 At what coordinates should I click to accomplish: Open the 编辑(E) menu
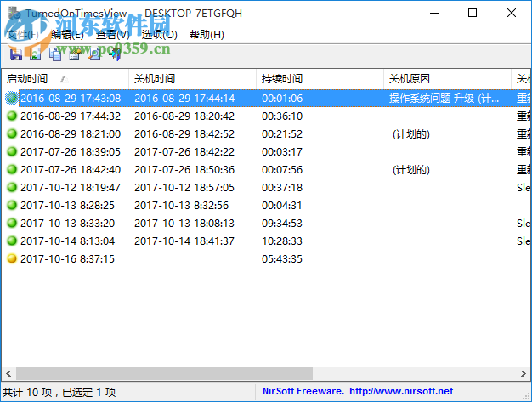pos(67,34)
